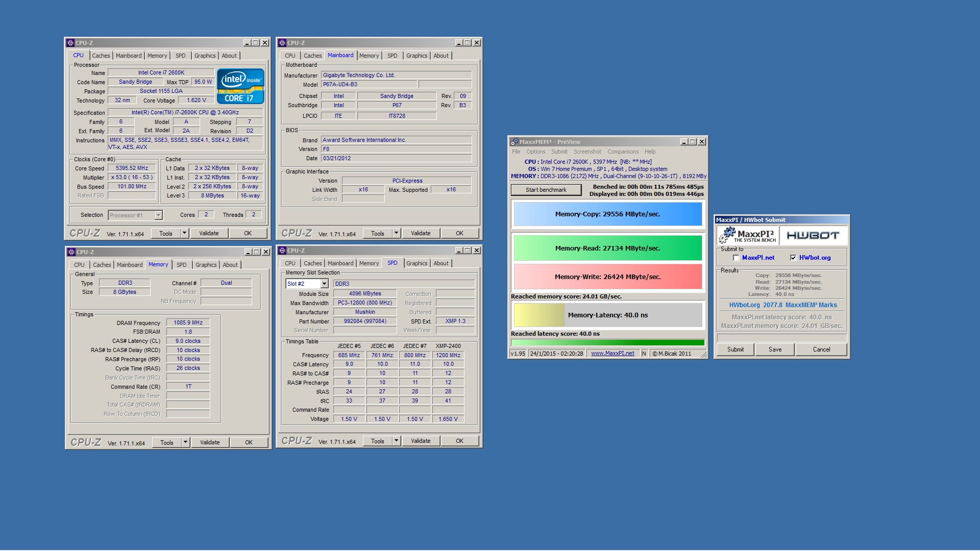Minimize the MaxxMEM² PreView window
The height and width of the screenshot is (551, 980).
pyautogui.click(x=684, y=142)
